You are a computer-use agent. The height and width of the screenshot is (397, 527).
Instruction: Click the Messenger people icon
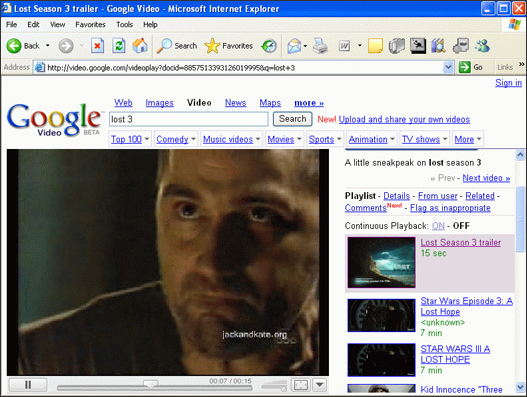pyautogui.click(x=482, y=46)
